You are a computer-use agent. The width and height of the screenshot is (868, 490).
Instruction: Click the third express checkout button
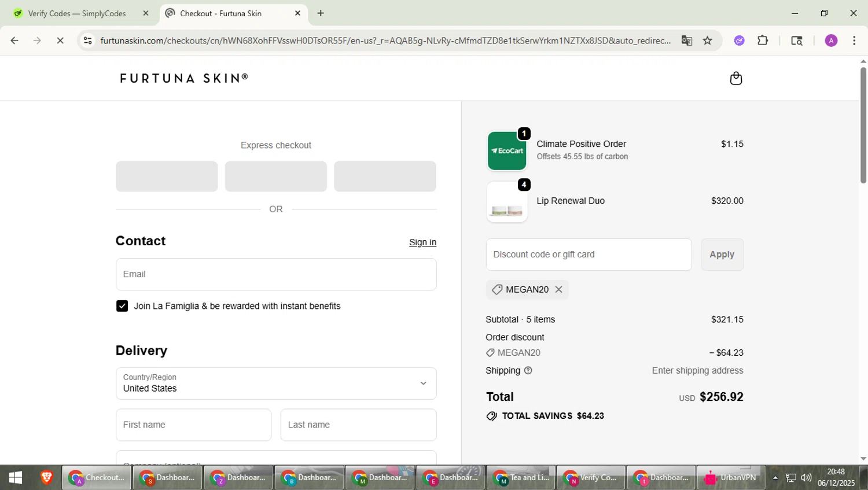coord(385,176)
